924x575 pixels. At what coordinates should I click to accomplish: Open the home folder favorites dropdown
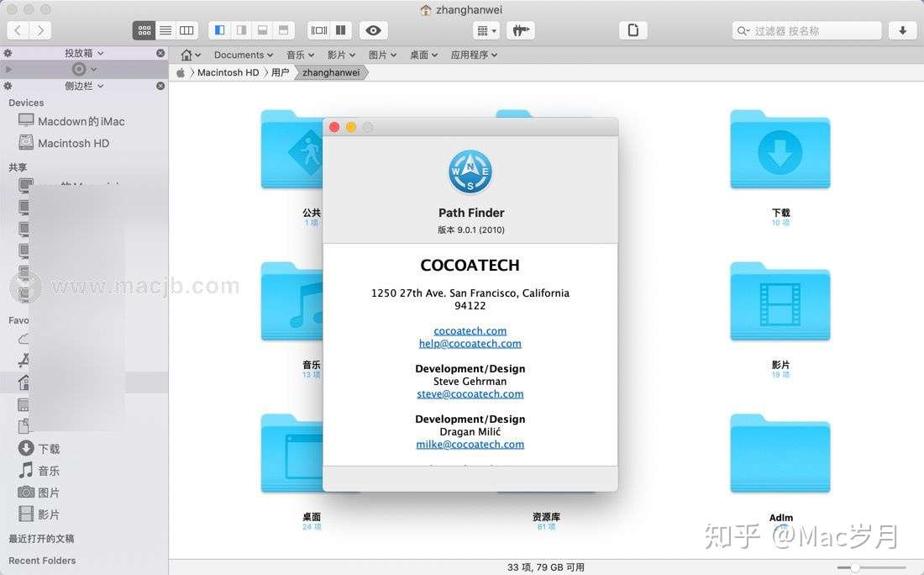(191, 55)
